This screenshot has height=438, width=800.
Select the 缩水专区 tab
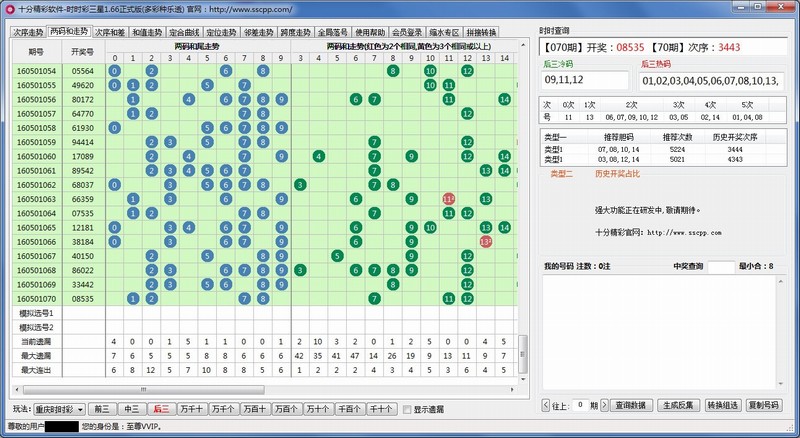coord(444,32)
